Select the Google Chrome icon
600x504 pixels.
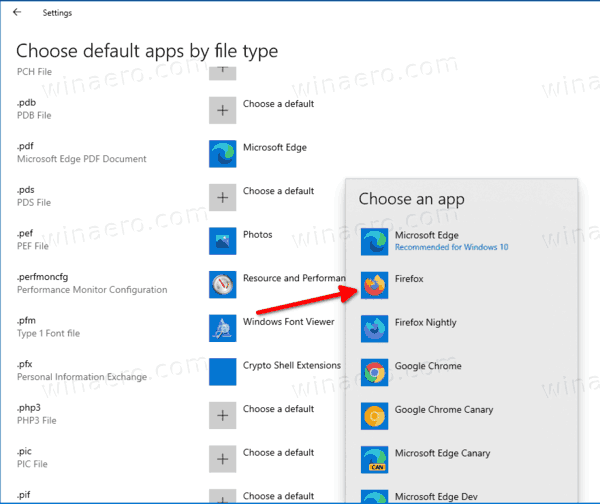pyautogui.click(x=374, y=373)
